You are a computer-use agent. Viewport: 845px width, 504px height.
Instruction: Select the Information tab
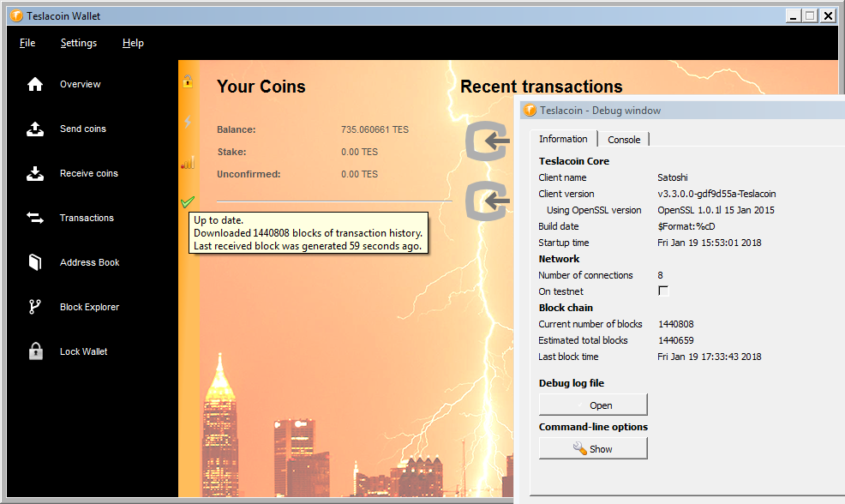563,139
